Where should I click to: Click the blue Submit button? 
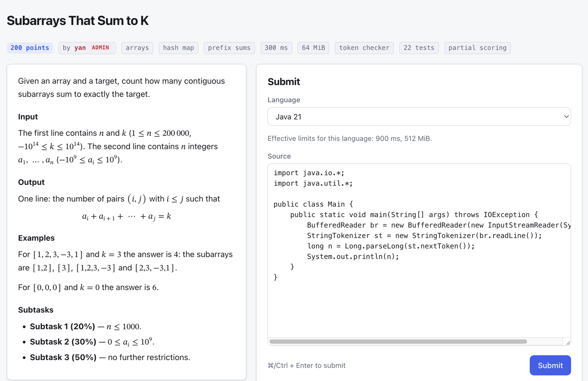(550, 365)
